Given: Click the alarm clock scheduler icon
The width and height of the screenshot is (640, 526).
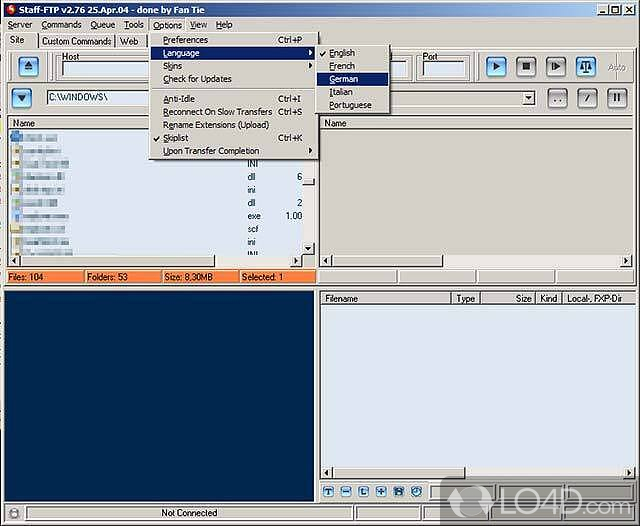Looking at the screenshot, I should click(x=415, y=492).
